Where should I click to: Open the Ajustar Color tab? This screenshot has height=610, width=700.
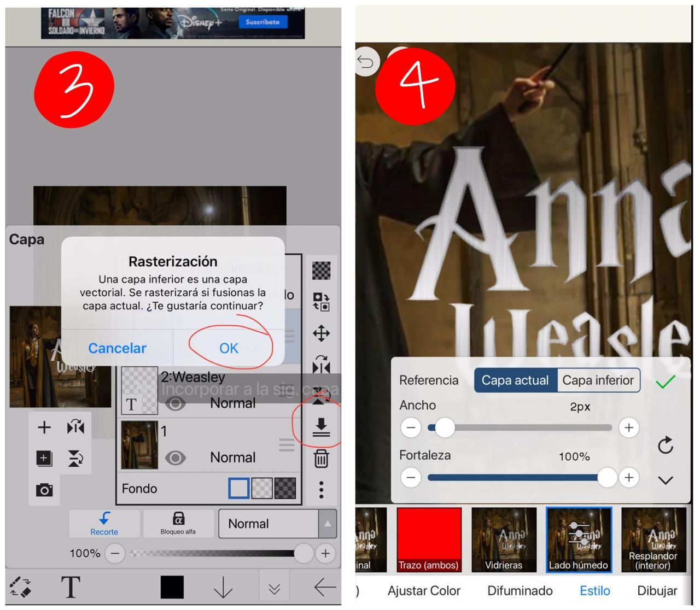[424, 591]
